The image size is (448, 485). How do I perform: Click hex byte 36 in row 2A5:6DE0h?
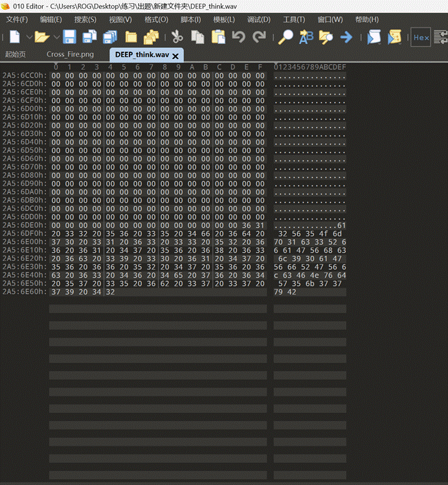point(247,225)
